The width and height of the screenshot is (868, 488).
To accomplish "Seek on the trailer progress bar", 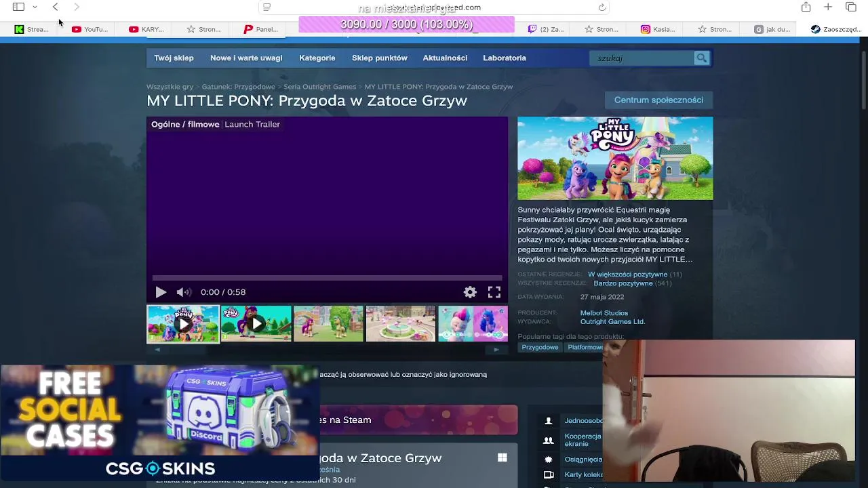I will click(x=327, y=278).
